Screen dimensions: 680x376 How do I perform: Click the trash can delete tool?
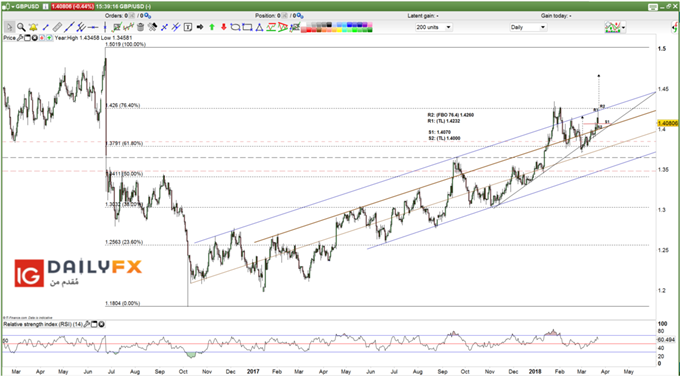pos(141,27)
